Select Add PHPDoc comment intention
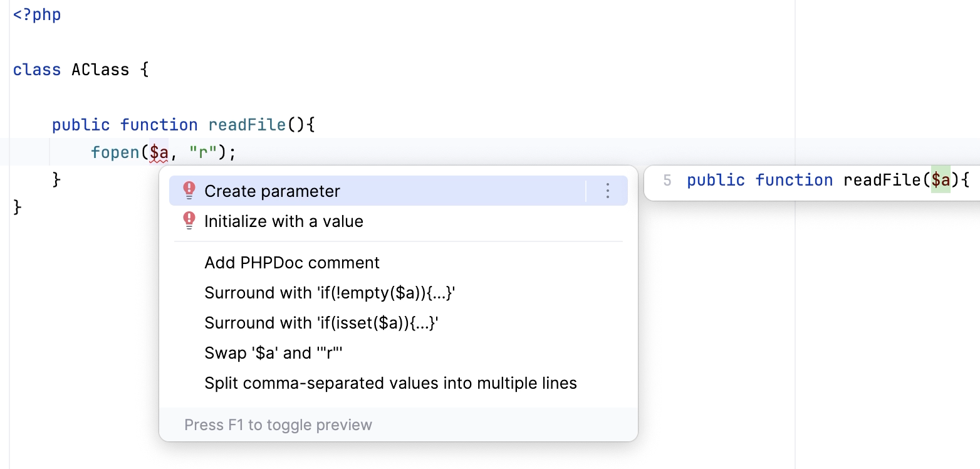Viewport: 980px width, 469px height. [x=292, y=263]
